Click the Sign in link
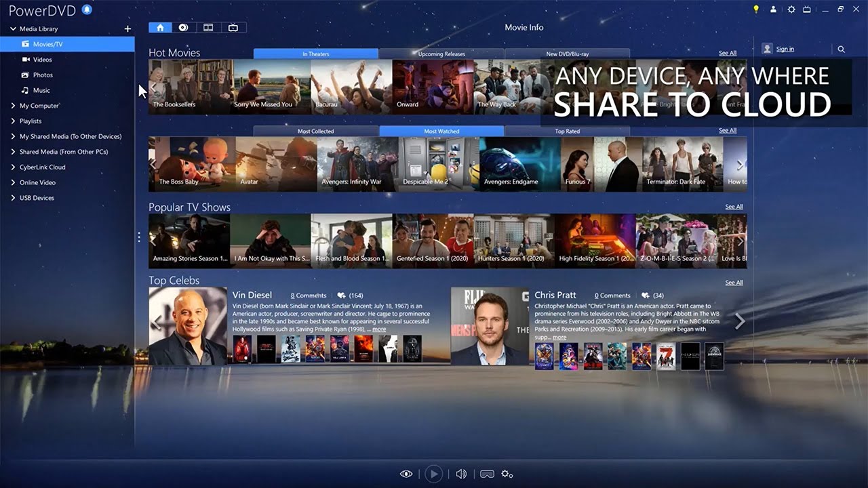868x488 pixels. [x=785, y=49]
